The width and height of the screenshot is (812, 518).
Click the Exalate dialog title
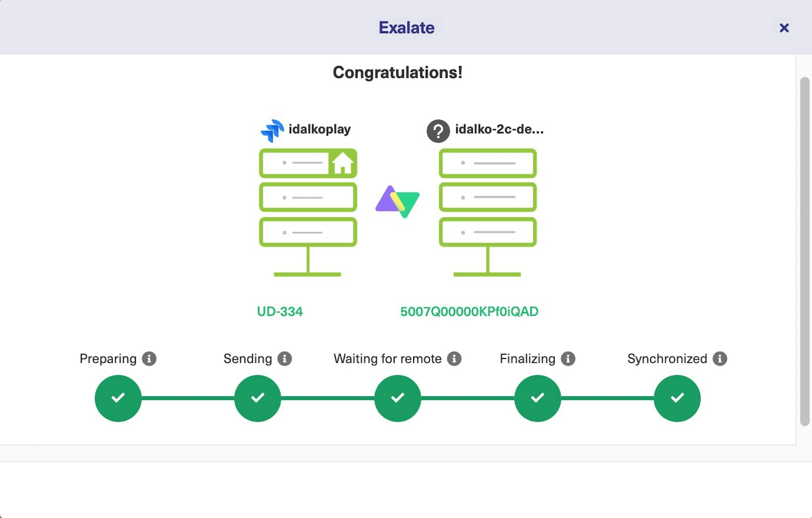(406, 27)
